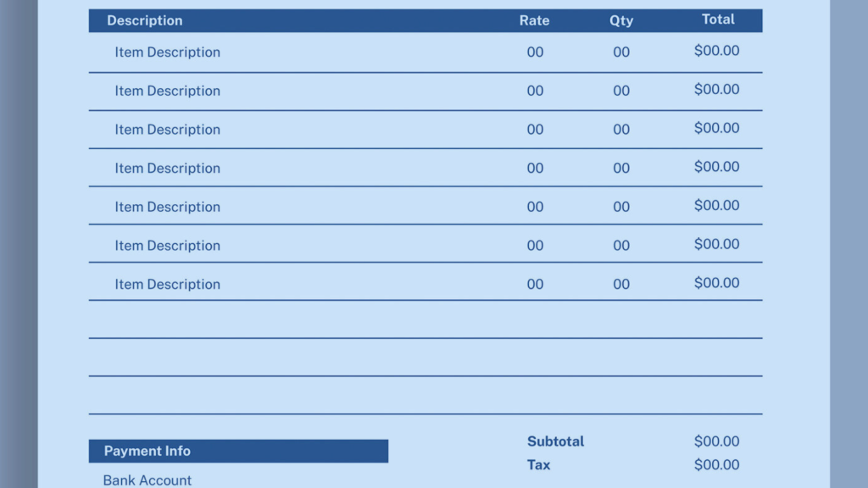Click the Total column header
The image size is (868, 488).
(x=718, y=19)
